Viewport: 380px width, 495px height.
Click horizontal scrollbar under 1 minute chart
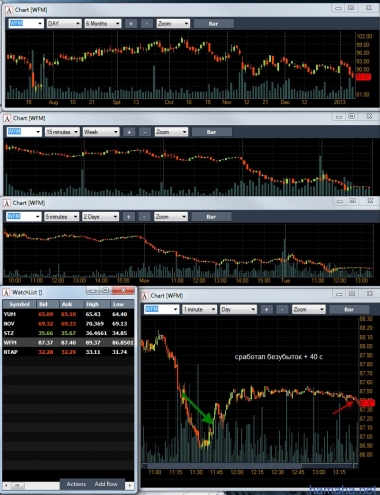tap(250, 465)
